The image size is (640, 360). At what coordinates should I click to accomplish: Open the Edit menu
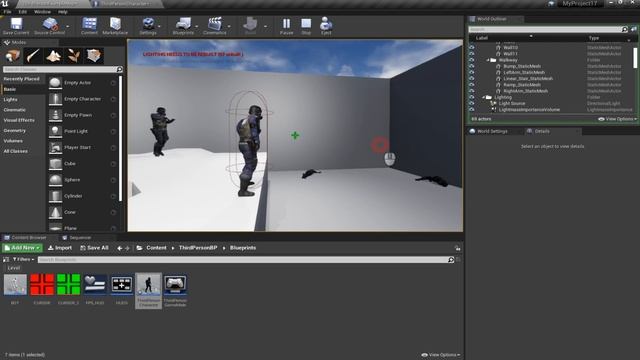click(23, 12)
